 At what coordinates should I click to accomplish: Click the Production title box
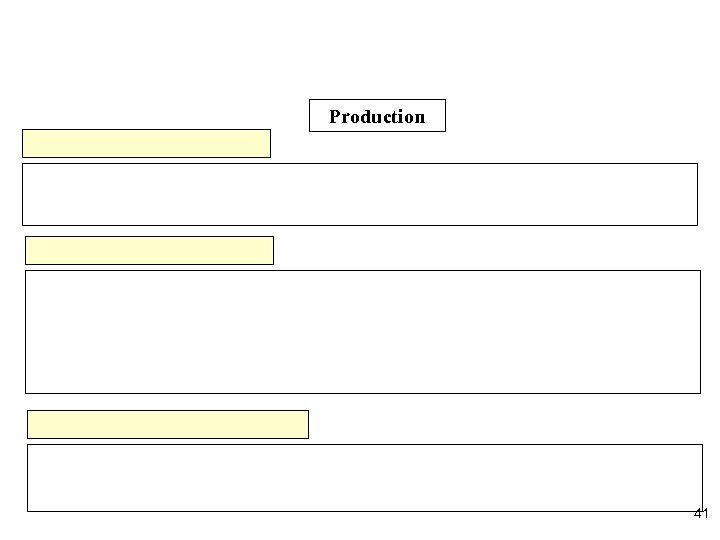tap(377, 116)
